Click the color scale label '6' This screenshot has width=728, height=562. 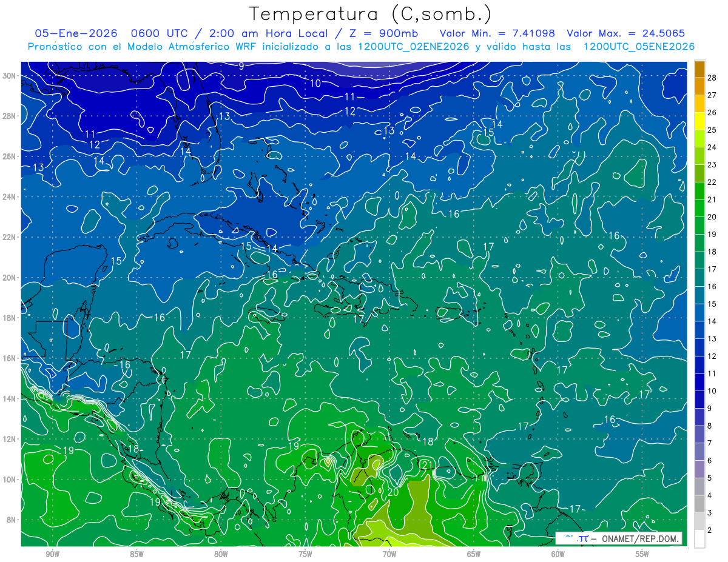point(710,461)
